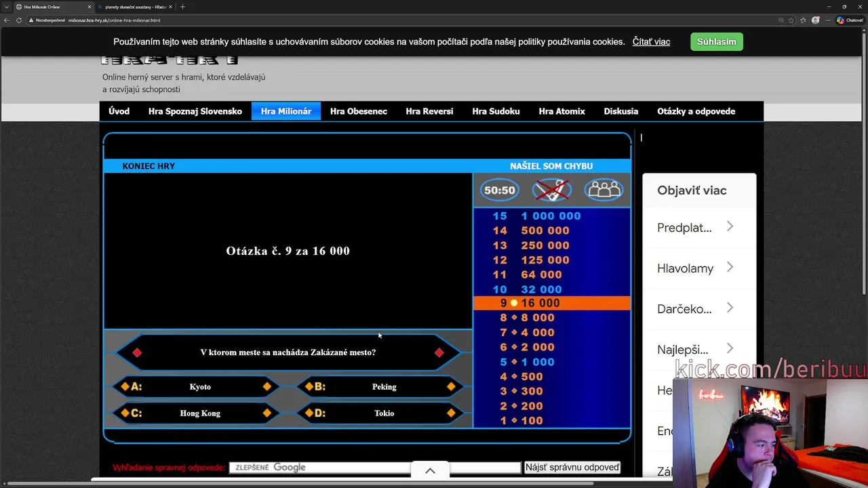
Task: Click the crossed-out phone lifeline icon
Action: coord(551,190)
